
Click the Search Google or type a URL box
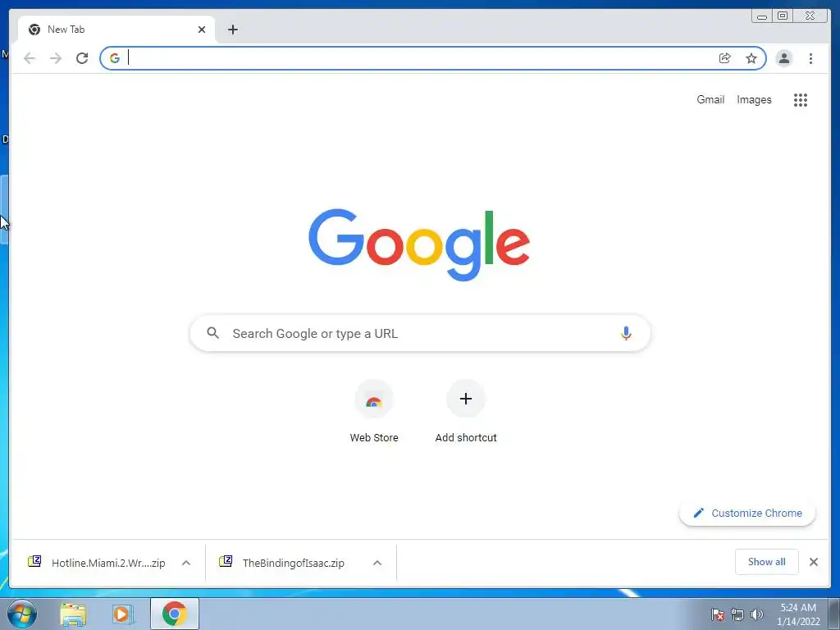tap(420, 333)
